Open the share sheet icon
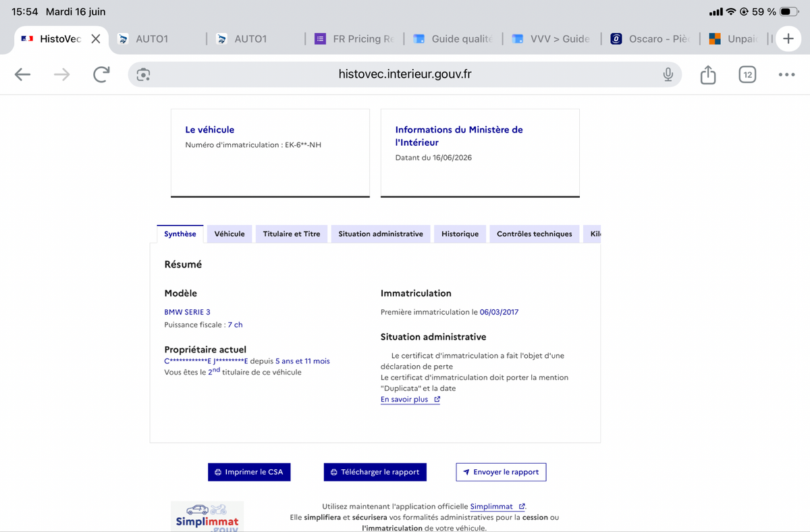 pos(707,74)
